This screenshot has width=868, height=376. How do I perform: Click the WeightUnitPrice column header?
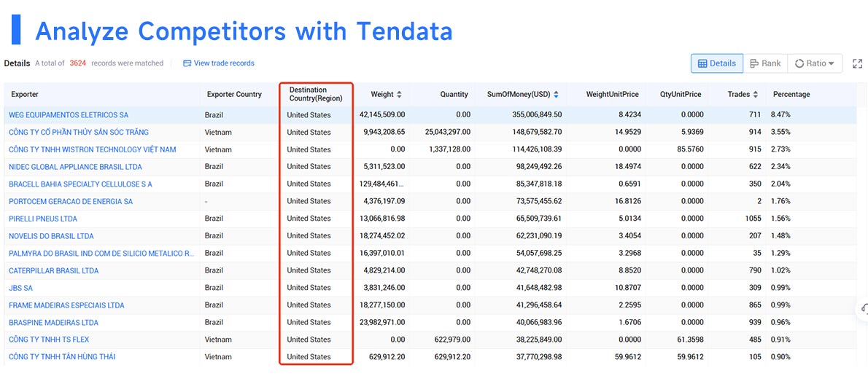tap(612, 95)
